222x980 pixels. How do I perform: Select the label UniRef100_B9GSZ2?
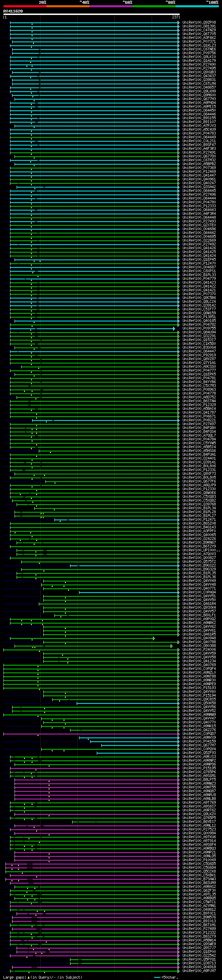(199, 566)
